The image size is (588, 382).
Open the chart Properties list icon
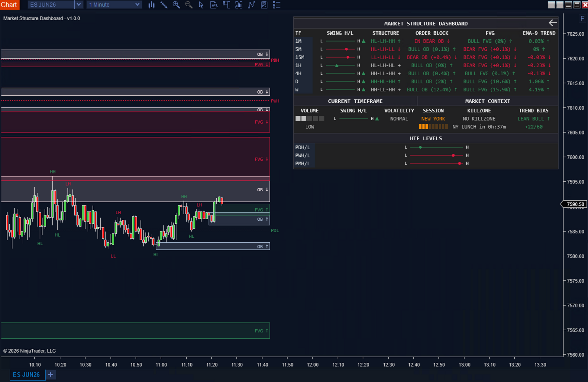[x=276, y=5]
